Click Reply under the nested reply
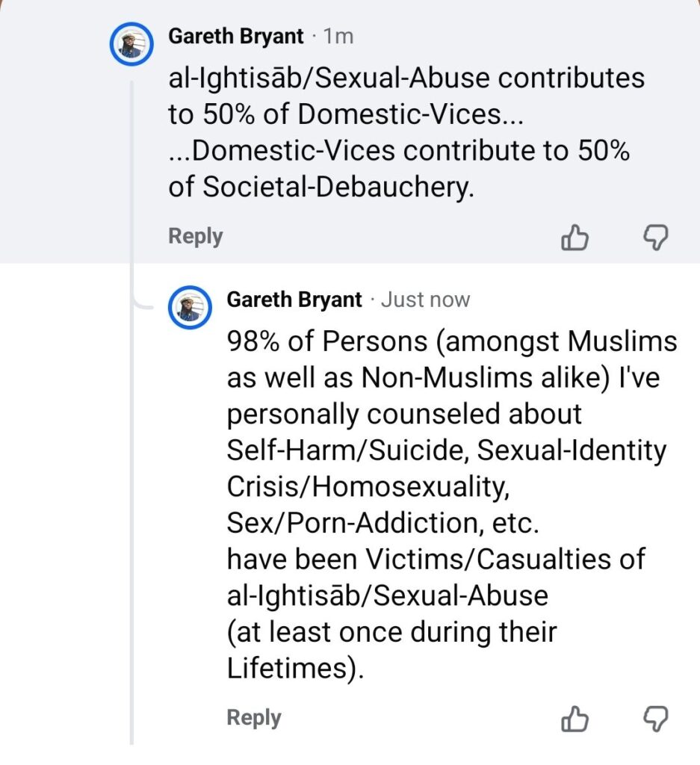700x765 pixels. (x=254, y=718)
